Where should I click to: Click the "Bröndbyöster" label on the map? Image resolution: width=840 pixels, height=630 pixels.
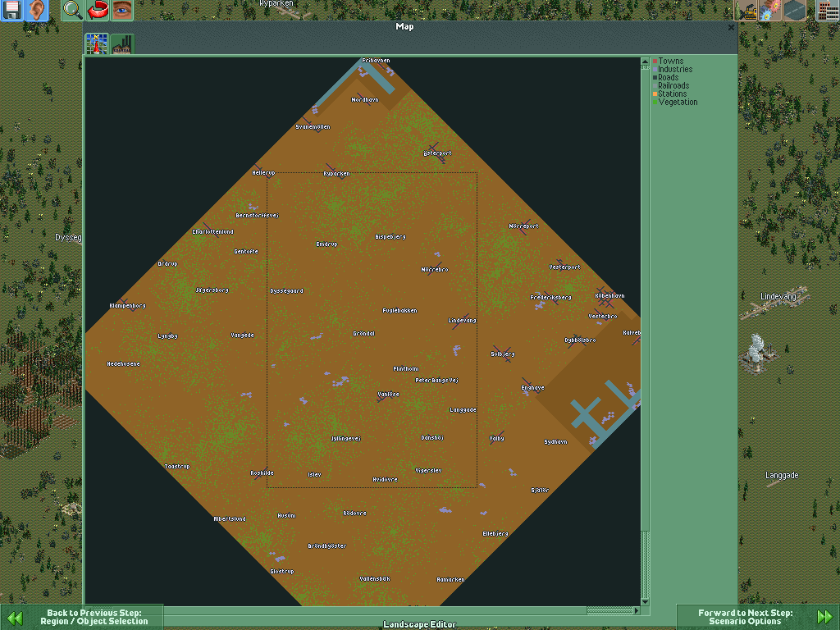click(x=326, y=546)
